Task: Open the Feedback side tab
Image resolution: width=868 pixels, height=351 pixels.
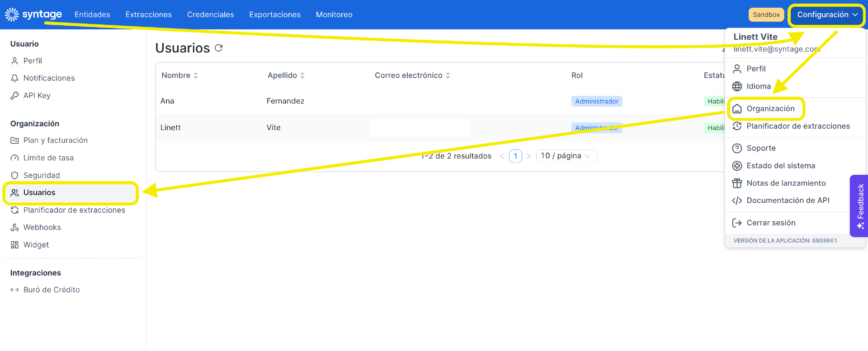Action: pos(859,206)
